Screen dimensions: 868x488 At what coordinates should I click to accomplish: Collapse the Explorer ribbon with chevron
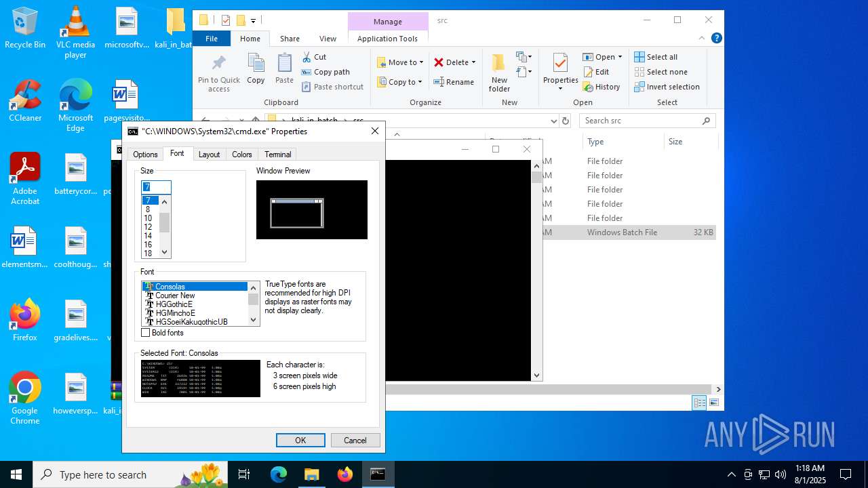(x=702, y=39)
